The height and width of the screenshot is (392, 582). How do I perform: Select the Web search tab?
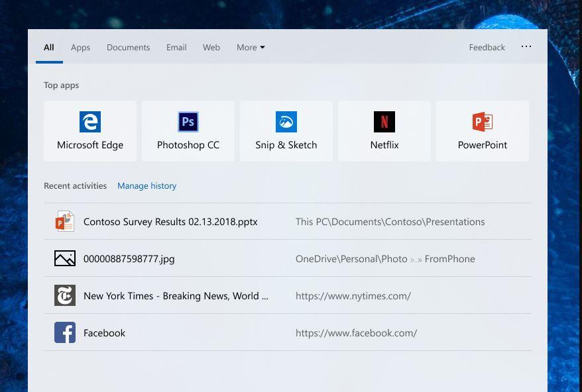point(211,48)
